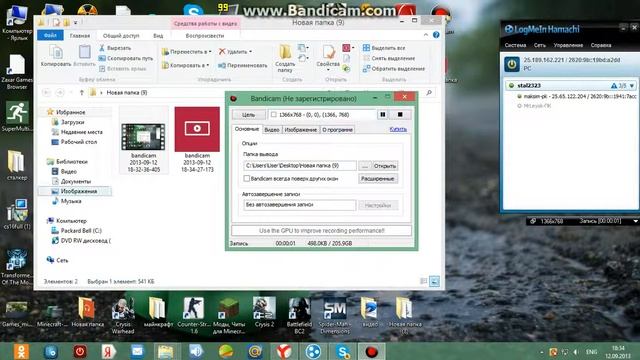Image resolution: width=640 pixels, height=360 pixels.
Task: Open the Воспроизвести ribbon tab
Action: [x=204, y=36]
